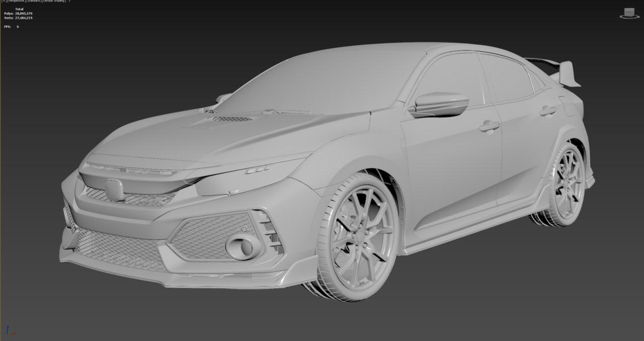Click the Polys count 28,095,579
This screenshot has width=644, height=341.
[x=24, y=14]
